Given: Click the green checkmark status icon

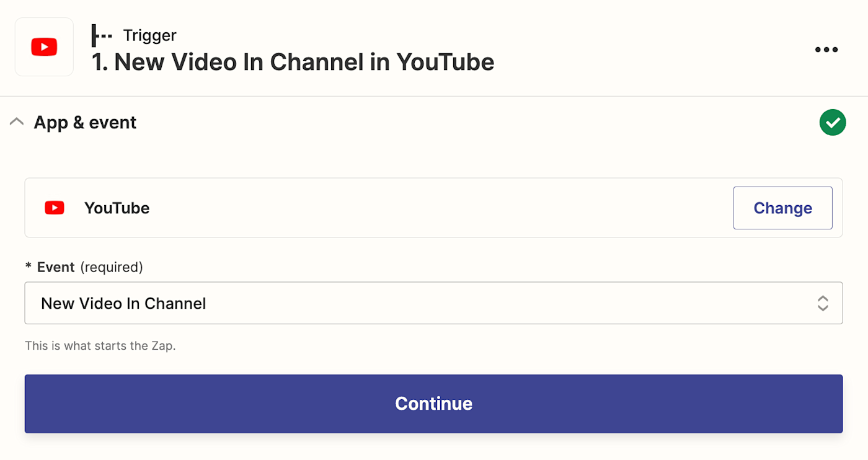Looking at the screenshot, I should click(x=832, y=123).
